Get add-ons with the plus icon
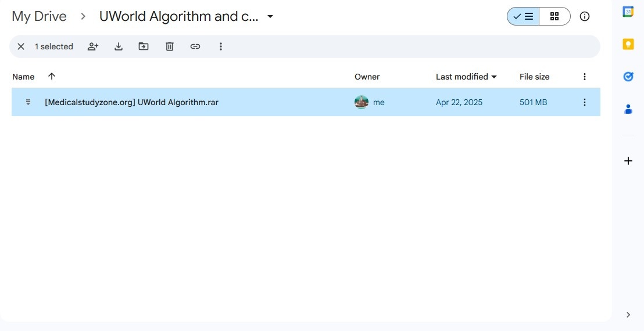 (628, 161)
